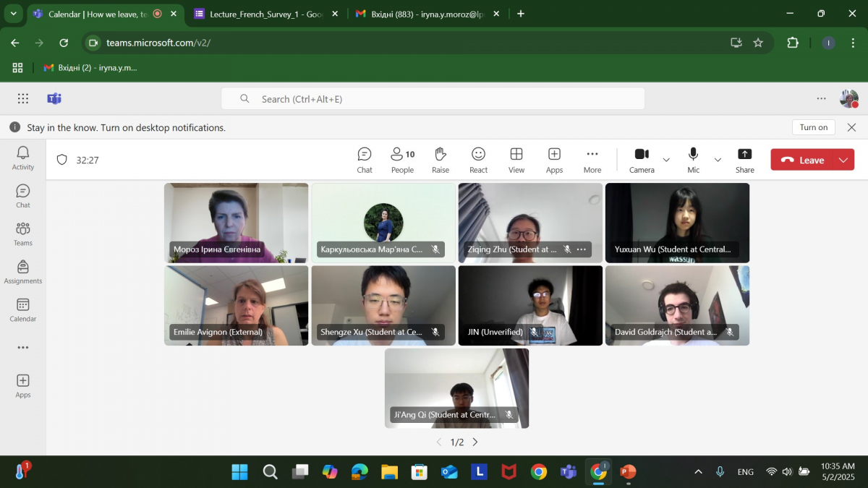Expand the Camera options arrow
The image size is (868, 488).
(x=666, y=160)
